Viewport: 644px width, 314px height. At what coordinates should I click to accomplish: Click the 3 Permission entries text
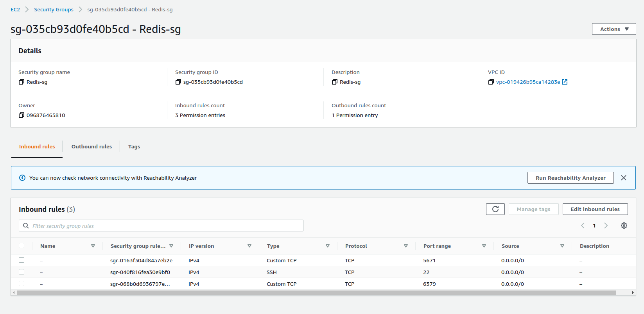point(200,115)
